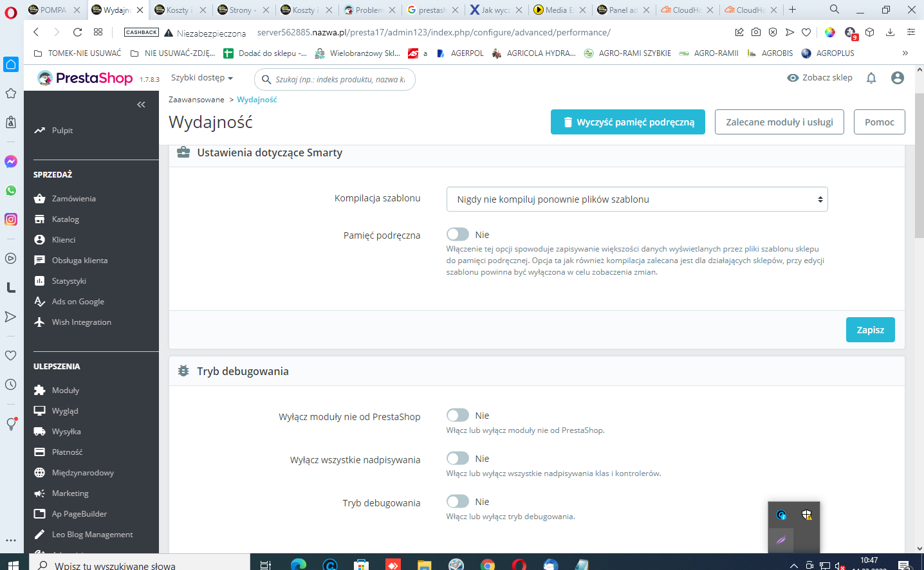Screen dimensions: 924x570
Task: Open Klienci person icon in sidebar
Action: [40, 239]
